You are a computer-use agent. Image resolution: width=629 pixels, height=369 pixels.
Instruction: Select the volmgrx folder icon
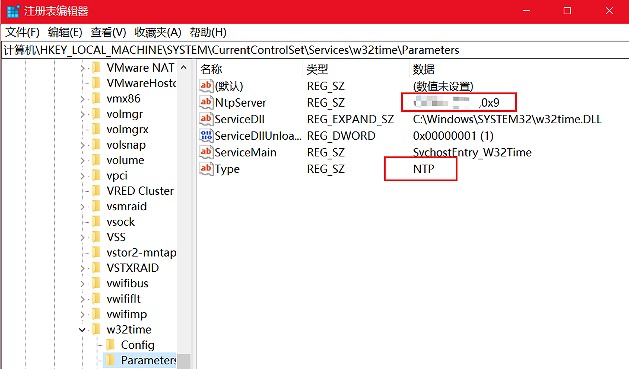point(96,129)
